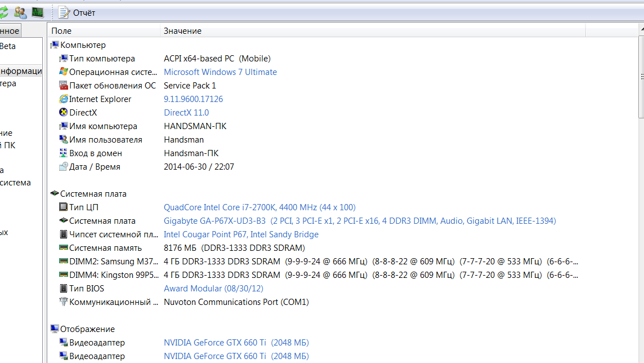This screenshot has height=363, width=644.
Task: Open the Отчёт report button
Action: (x=77, y=13)
